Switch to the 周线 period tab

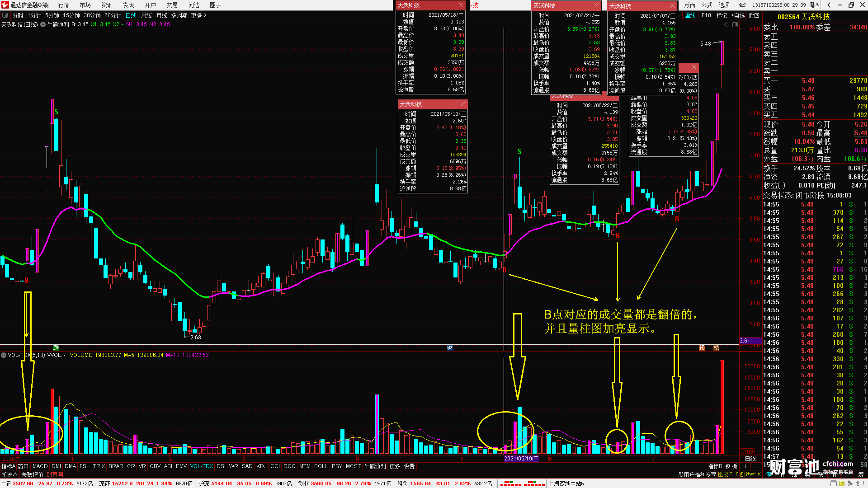[146, 15]
